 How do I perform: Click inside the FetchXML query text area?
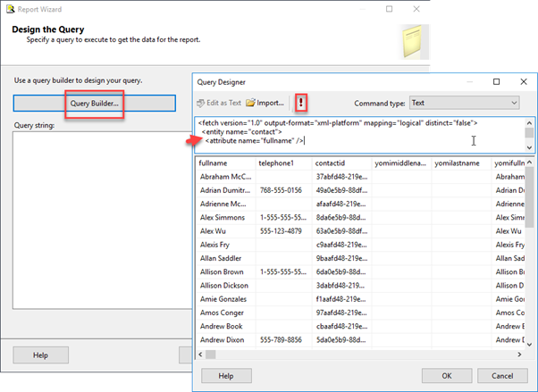click(x=360, y=135)
